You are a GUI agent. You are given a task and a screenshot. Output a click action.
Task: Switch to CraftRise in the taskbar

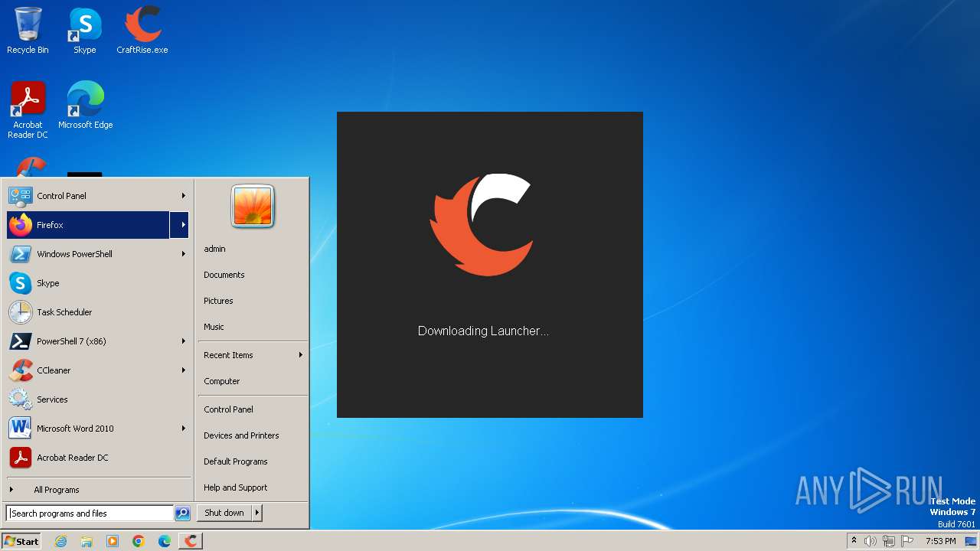[x=191, y=541]
